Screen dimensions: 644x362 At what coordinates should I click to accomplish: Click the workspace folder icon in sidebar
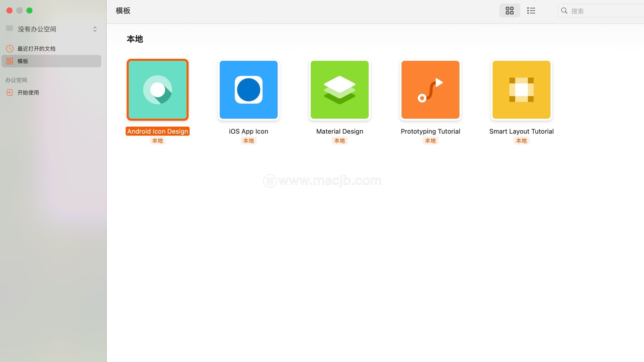(9, 28)
